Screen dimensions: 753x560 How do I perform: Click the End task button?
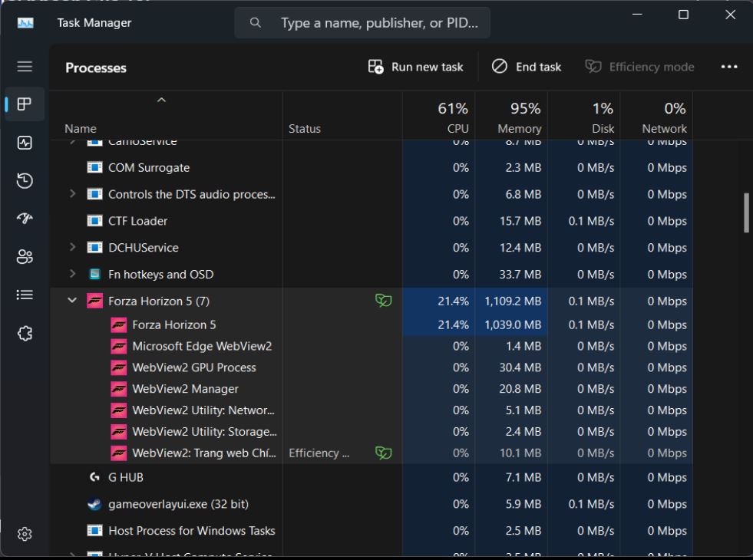(527, 67)
